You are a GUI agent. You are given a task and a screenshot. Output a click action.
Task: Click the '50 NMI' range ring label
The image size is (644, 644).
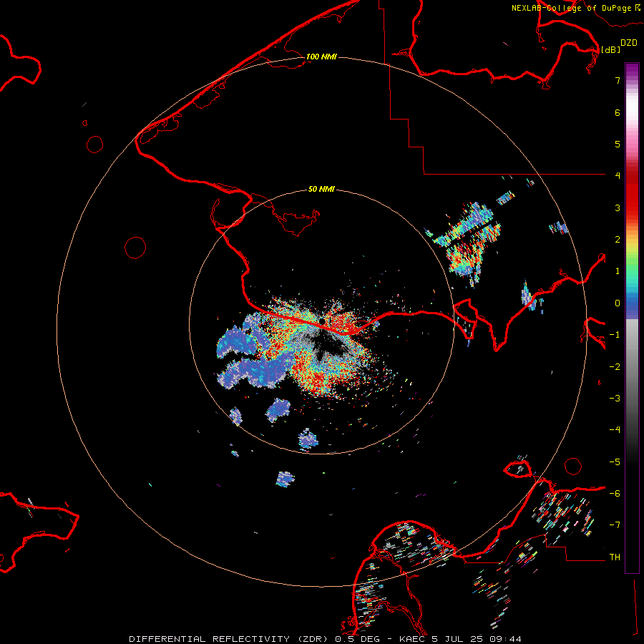321,189
